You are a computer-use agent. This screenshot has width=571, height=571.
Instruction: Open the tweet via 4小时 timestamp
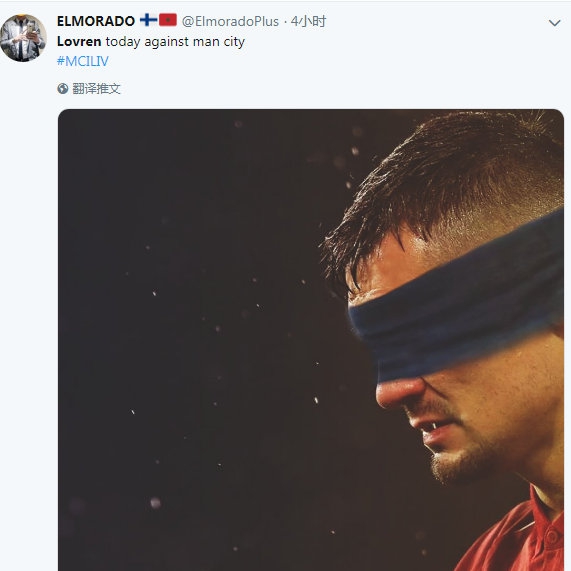pyautogui.click(x=308, y=21)
